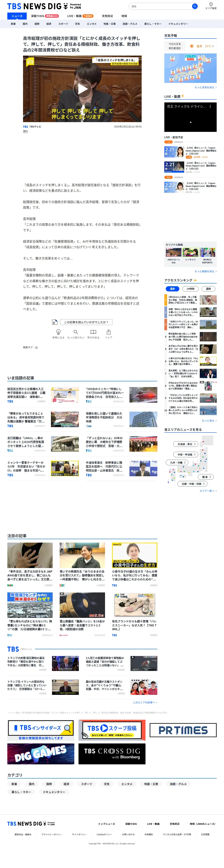
Task: Click the 暮らし・マネー pill in the カテゴリ list
Action: coord(21,792)
